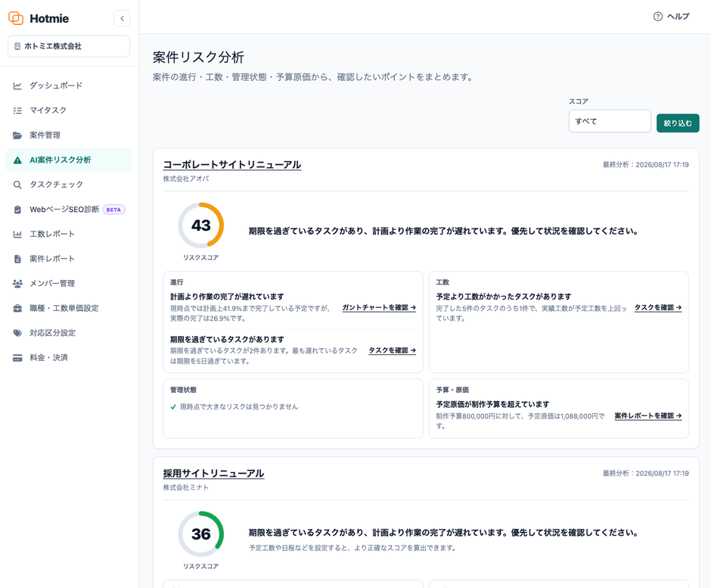Click the risk score 36 gauge

tap(201, 534)
